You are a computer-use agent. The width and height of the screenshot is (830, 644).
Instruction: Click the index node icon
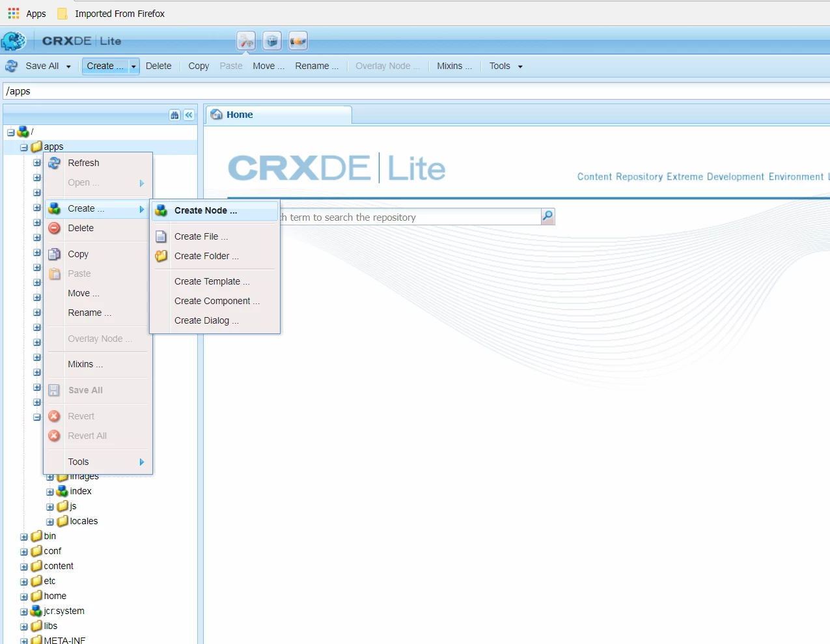(x=62, y=491)
